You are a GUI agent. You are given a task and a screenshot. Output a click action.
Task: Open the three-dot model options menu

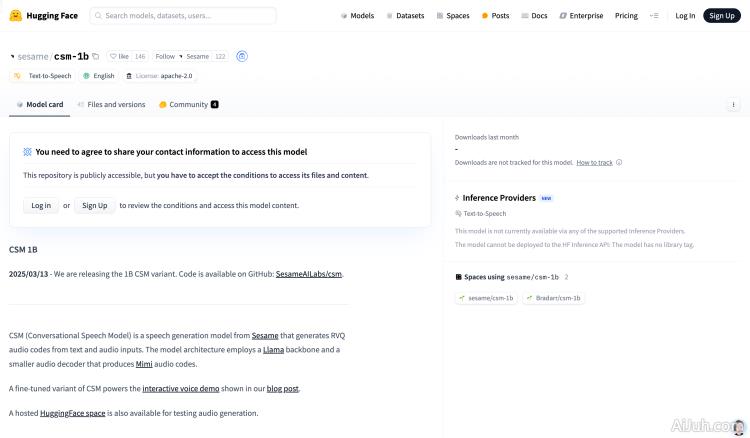[733, 104]
